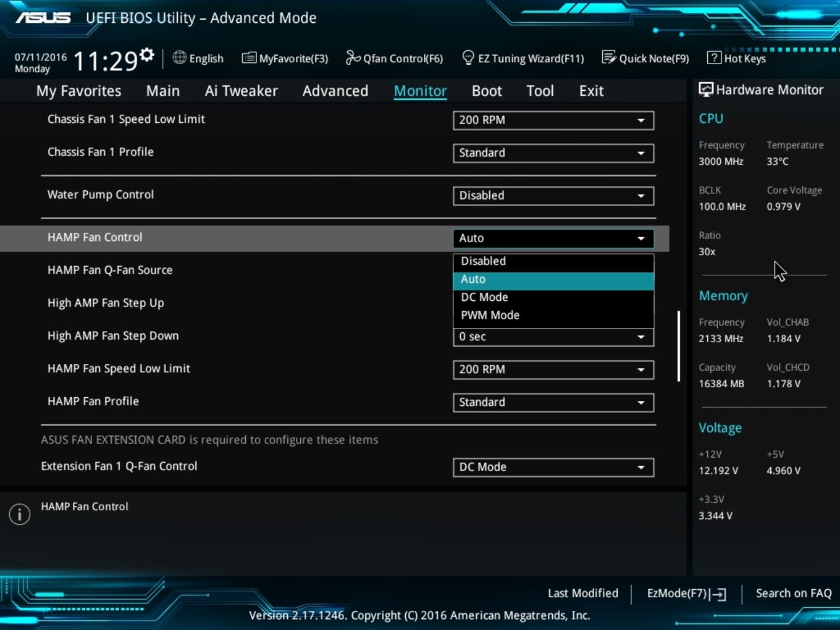Select HAMP Fan Control row label
This screenshot has height=630, width=840.
click(94, 237)
